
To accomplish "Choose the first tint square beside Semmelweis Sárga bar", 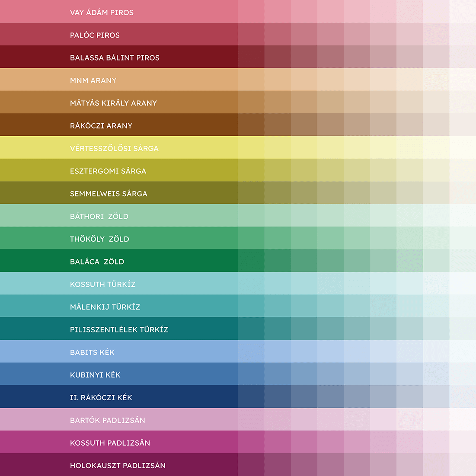I will pos(251,192).
